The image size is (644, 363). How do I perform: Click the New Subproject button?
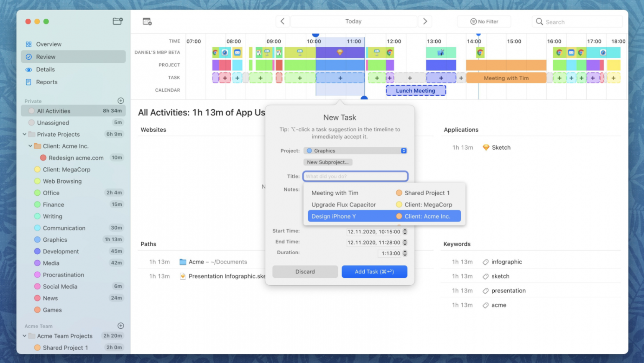click(x=328, y=162)
